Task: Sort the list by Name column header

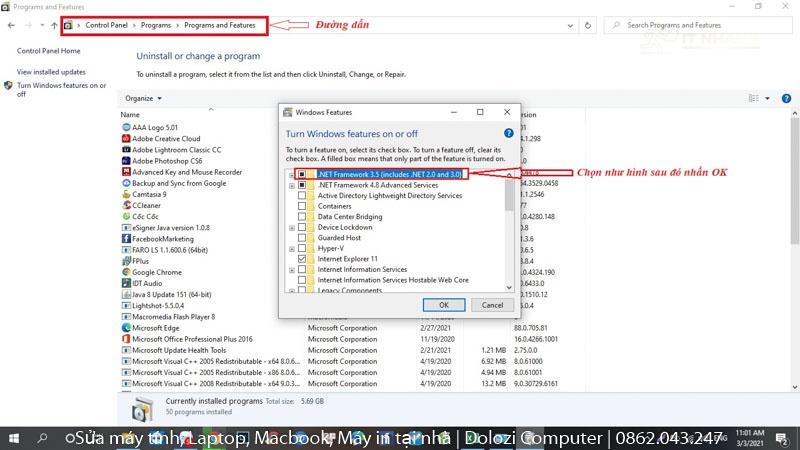Action: click(130, 115)
